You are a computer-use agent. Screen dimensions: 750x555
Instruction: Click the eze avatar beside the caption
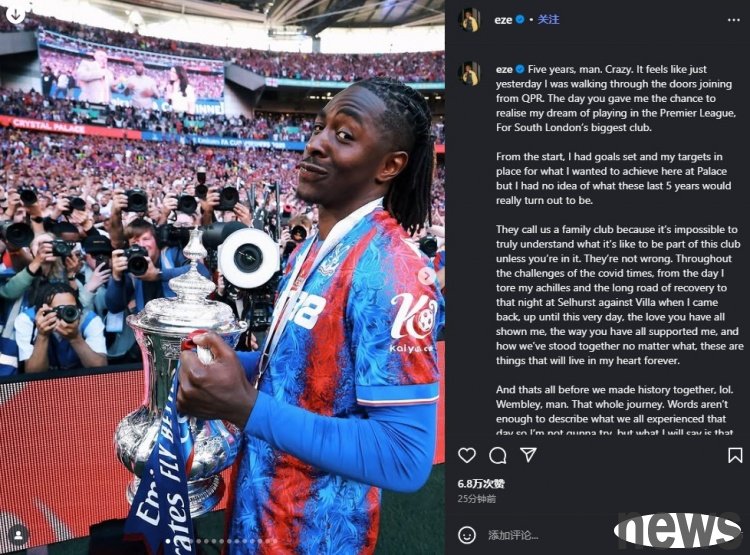coord(469,73)
